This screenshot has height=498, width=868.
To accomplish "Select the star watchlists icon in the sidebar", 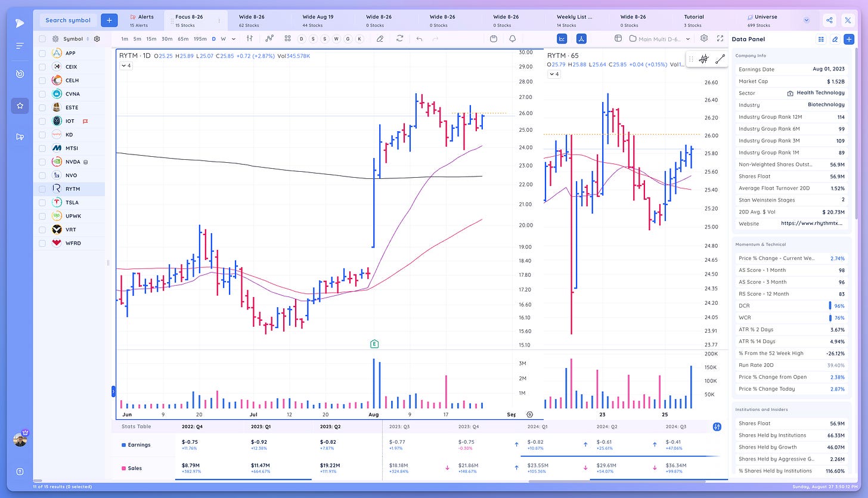I will (20, 106).
